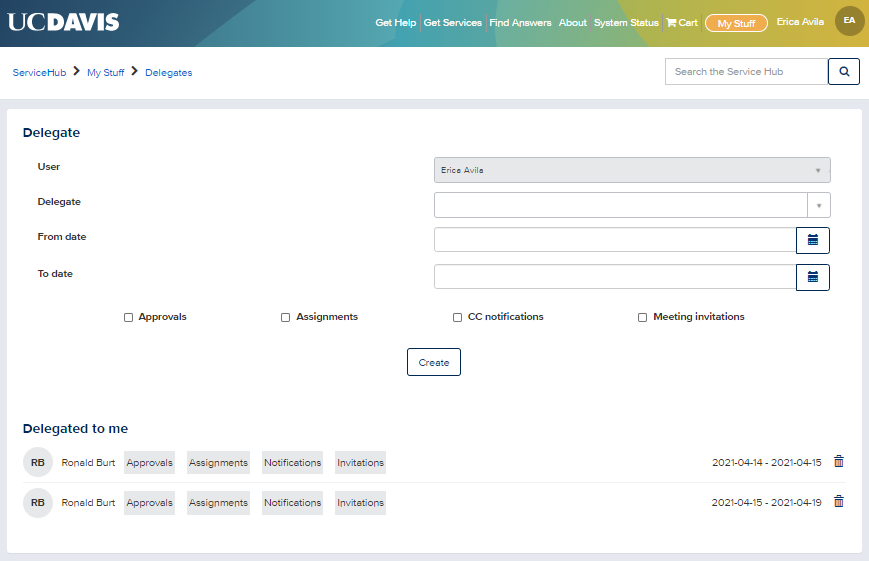Open the shopping Cart

coord(682,23)
